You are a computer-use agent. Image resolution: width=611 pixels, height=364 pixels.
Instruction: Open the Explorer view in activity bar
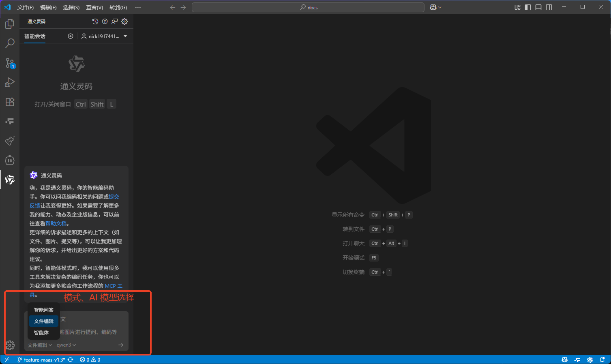click(10, 24)
